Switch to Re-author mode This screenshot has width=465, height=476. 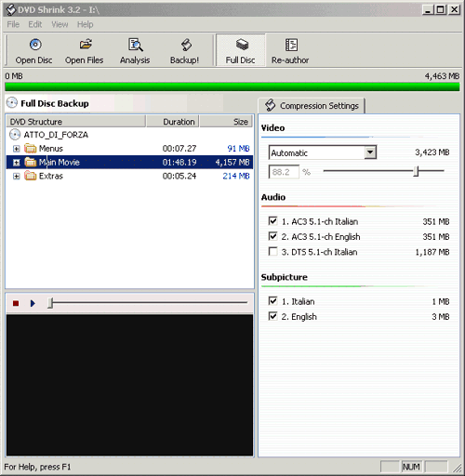tap(290, 50)
